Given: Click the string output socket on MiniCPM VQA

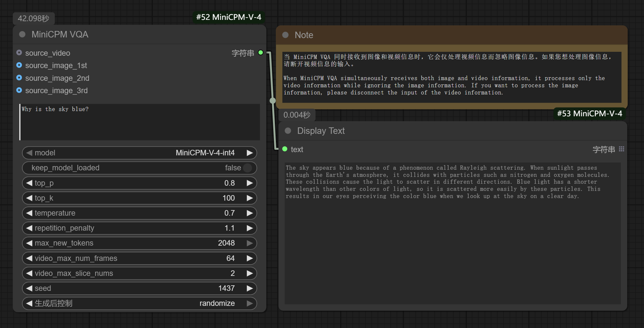Looking at the screenshot, I should pos(261,52).
